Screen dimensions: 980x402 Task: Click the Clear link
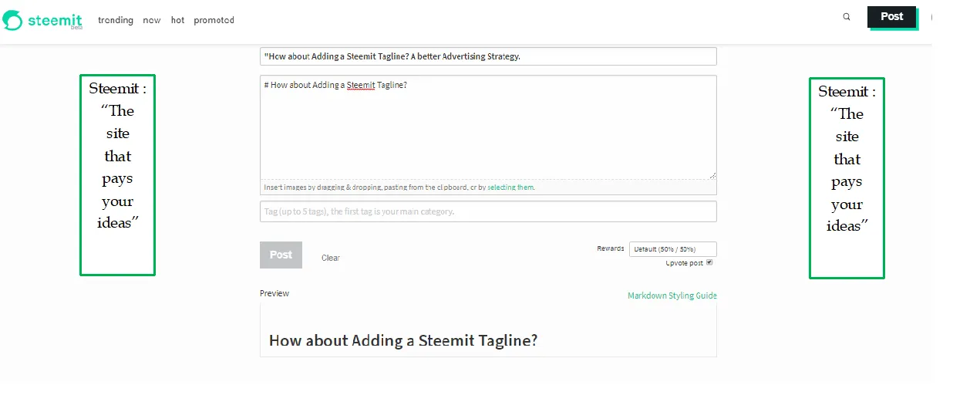tap(331, 258)
